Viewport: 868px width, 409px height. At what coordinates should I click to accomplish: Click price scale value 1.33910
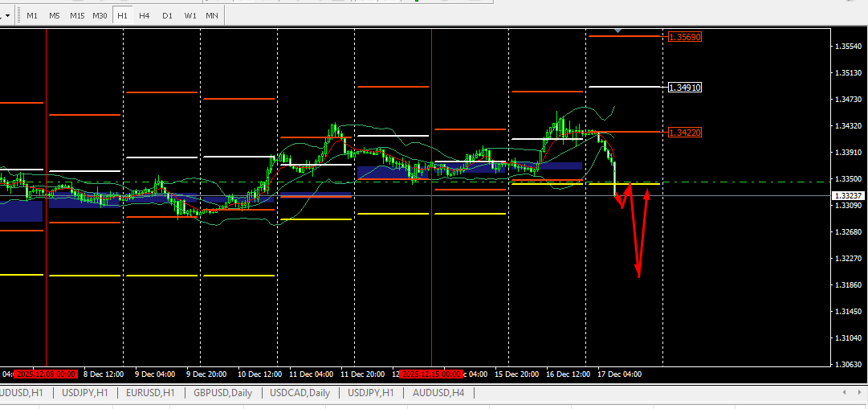click(848, 153)
